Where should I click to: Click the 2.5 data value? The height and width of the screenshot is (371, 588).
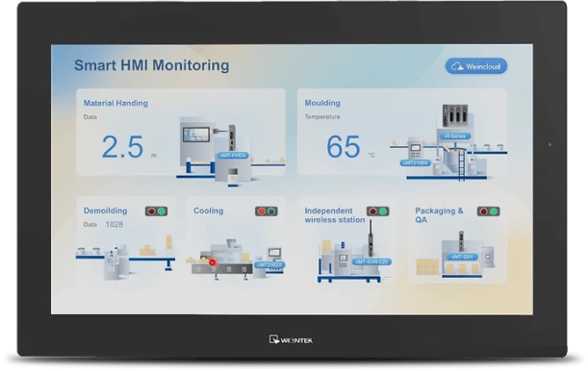pyautogui.click(x=122, y=147)
